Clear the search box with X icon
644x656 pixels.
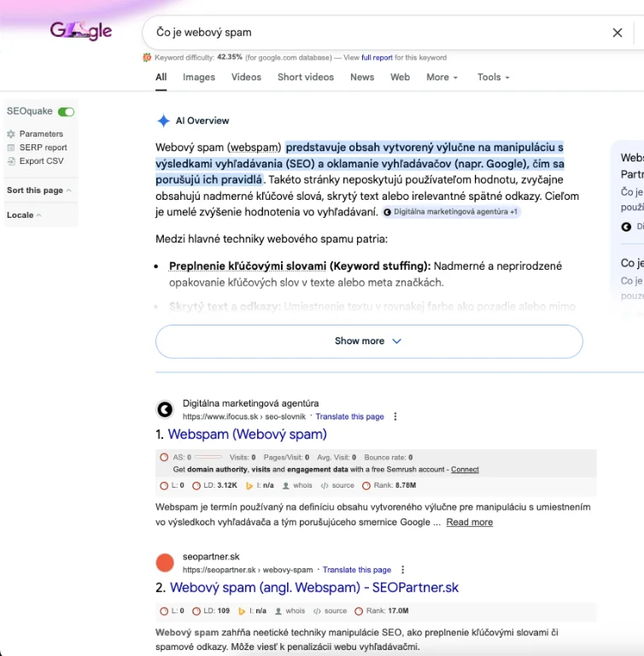[618, 32]
